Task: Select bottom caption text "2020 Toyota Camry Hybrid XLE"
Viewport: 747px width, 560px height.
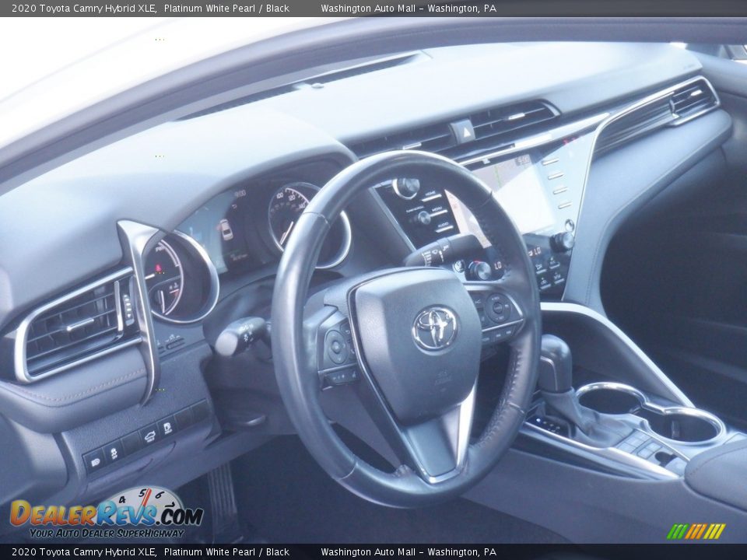Action: click(x=84, y=552)
